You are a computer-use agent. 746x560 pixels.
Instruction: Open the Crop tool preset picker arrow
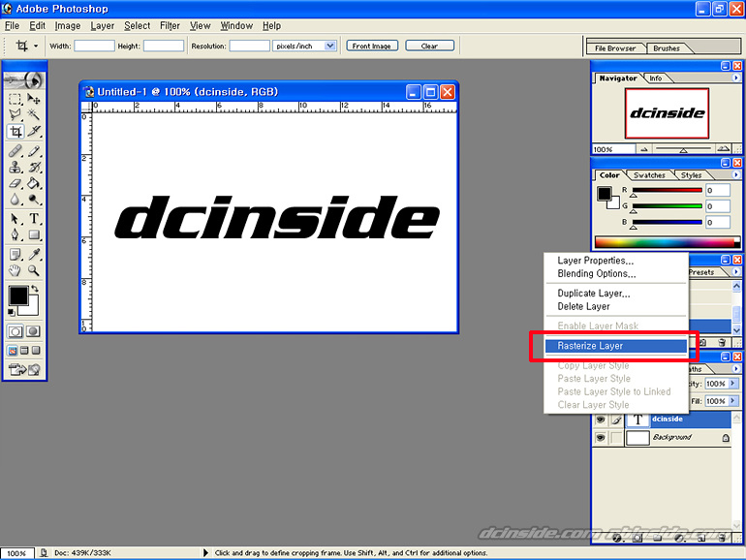[x=36, y=47]
